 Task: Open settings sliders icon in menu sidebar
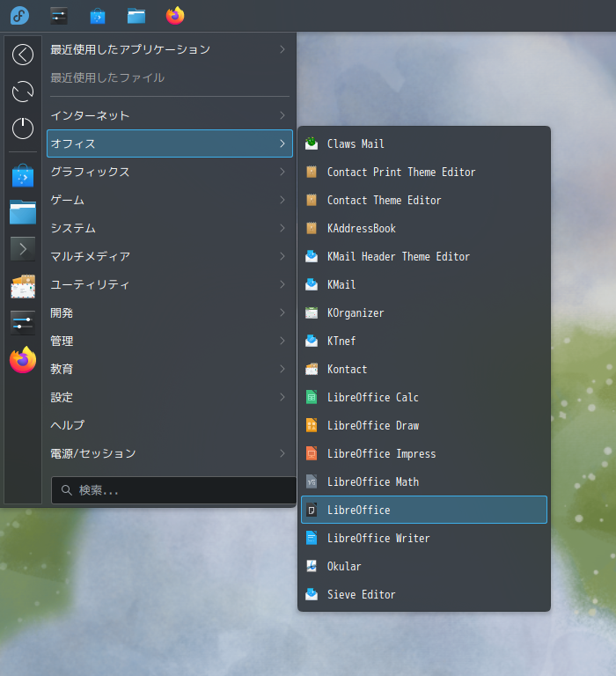coord(23,323)
